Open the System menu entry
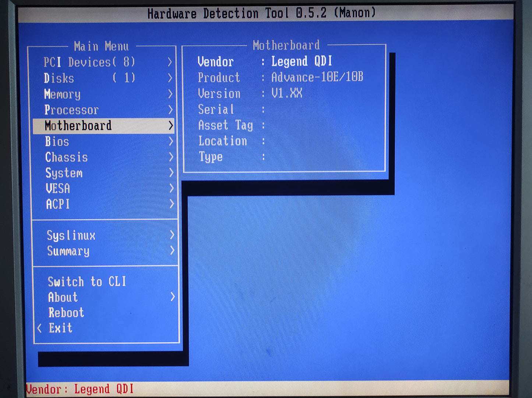532x398 pixels. (64, 173)
